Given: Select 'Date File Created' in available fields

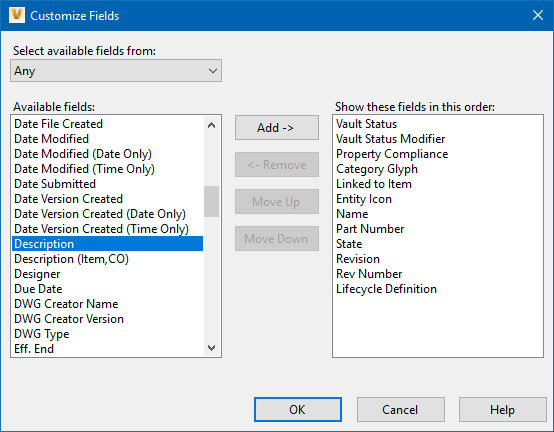Looking at the screenshot, I should 107,124.
